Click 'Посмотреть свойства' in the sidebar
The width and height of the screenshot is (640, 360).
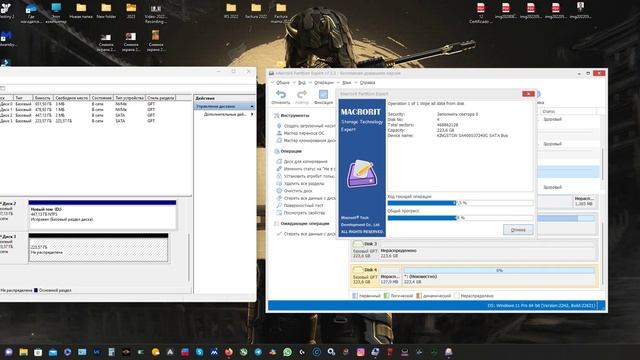click(x=304, y=213)
